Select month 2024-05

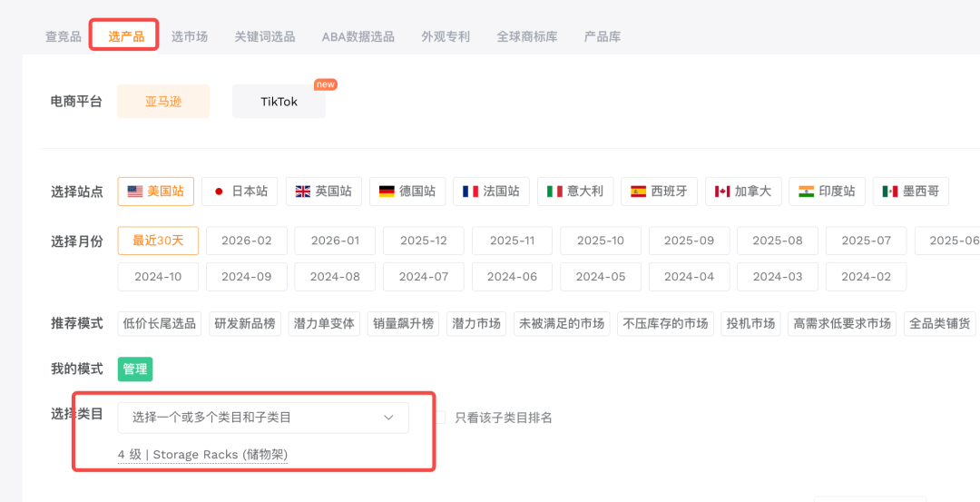[601, 277]
